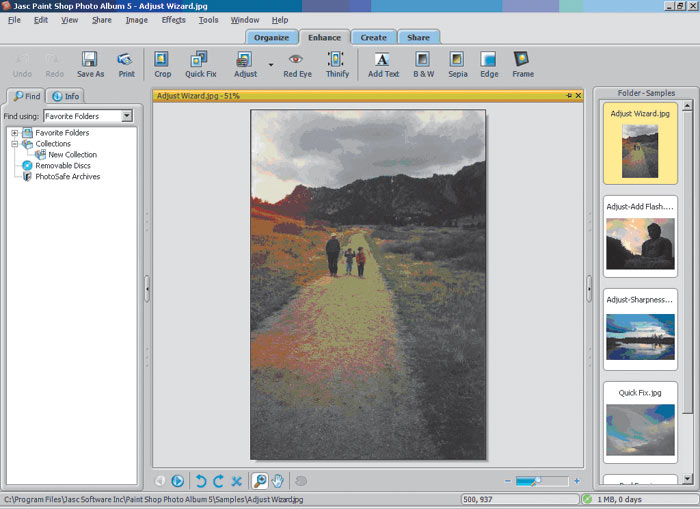Switch to the Share tab

click(x=418, y=38)
